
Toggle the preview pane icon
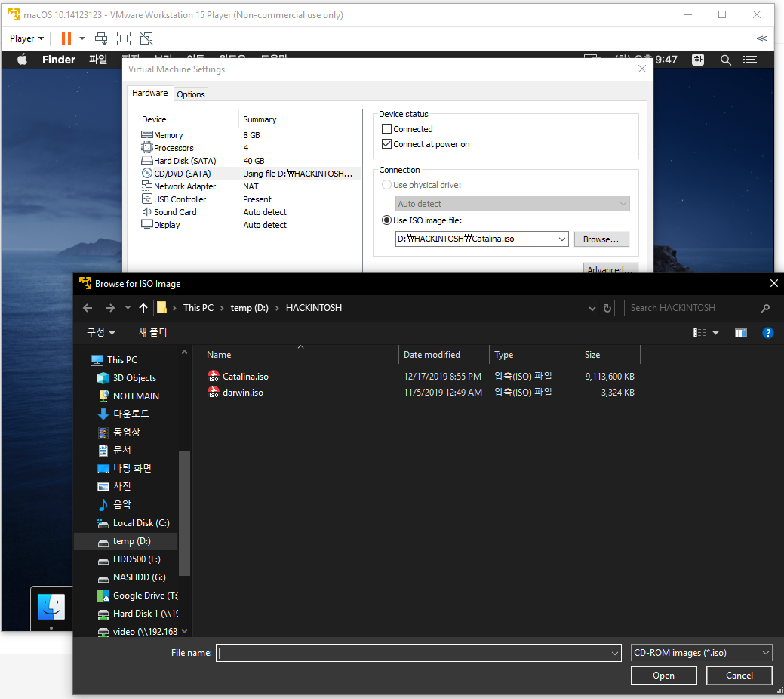click(x=740, y=333)
